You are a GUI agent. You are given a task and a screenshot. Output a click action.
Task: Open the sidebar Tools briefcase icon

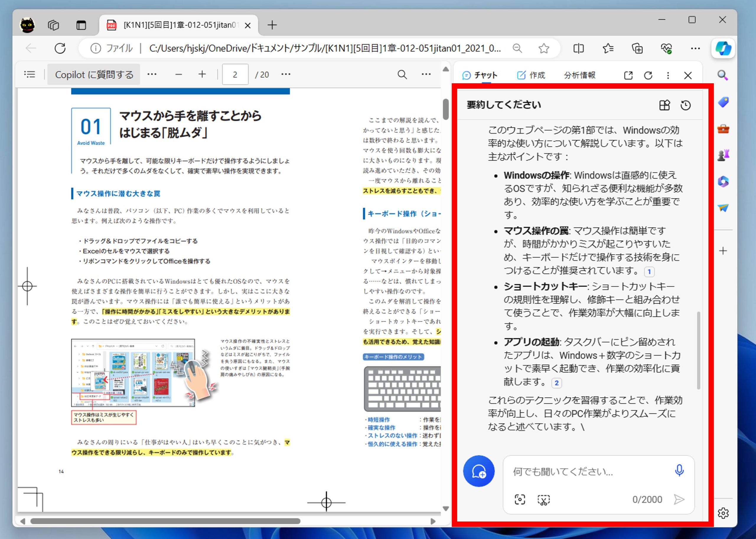pyautogui.click(x=723, y=129)
